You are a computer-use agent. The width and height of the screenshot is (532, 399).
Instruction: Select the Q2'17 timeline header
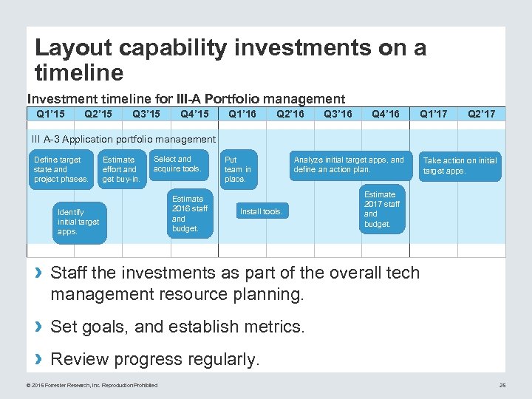[x=482, y=114]
